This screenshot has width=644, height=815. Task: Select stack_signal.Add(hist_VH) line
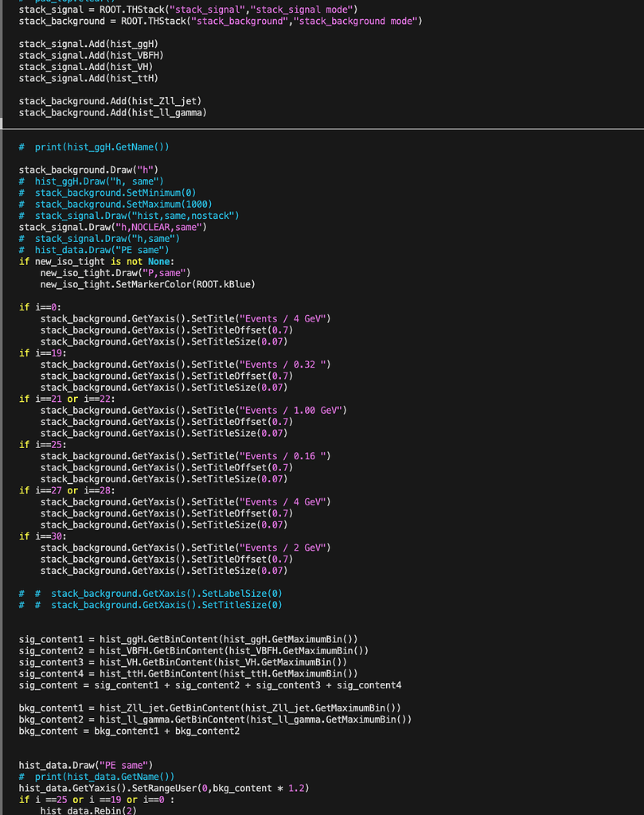84,67
